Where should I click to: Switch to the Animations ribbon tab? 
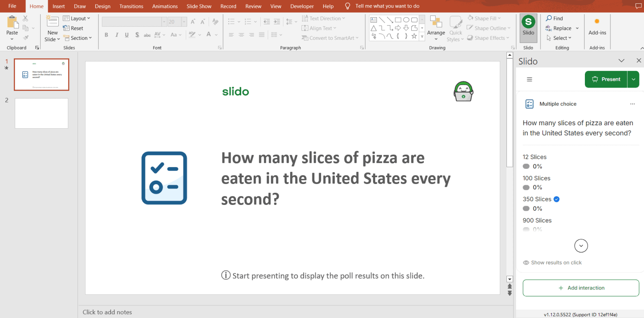(x=165, y=6)
